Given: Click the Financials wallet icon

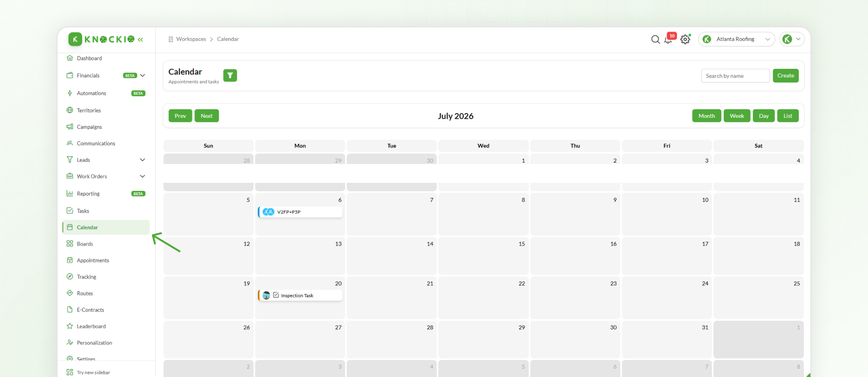Looking at the screenshot, I should click(x=70, y=75).
